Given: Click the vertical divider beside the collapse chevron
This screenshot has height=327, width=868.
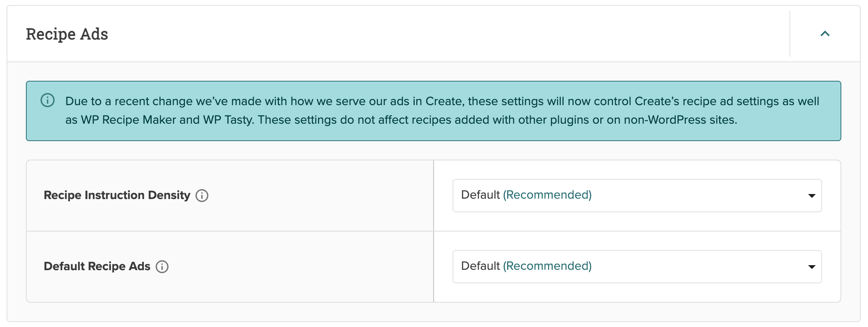Looking at the screenshot, I should point(790,34).
